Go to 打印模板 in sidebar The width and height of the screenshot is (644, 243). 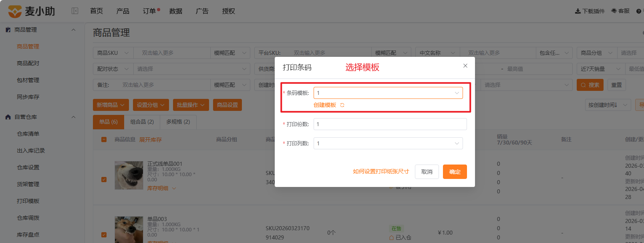(x=28, y=201)
